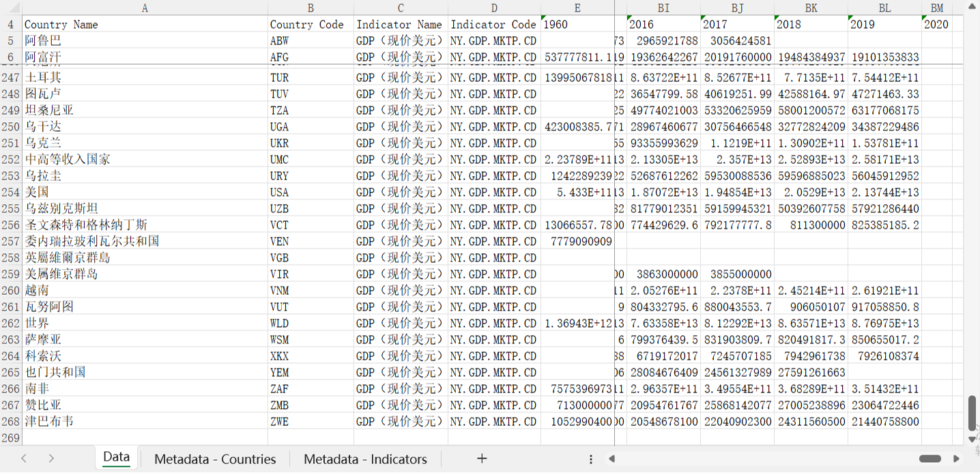Image resolution: width=980 pixels, height=473 pixels.
Task: Select column D by its header
Action: (x=494, y=8)
